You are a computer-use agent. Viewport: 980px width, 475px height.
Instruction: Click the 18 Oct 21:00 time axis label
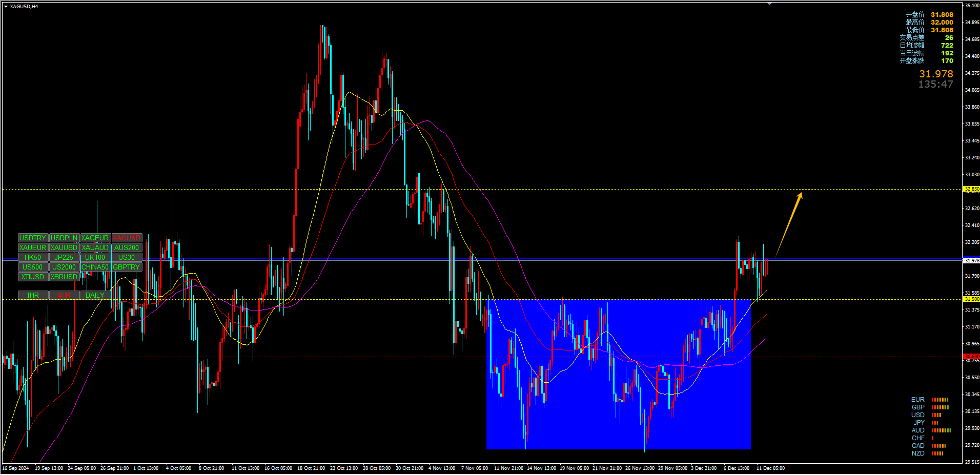[x=311, y=468]
